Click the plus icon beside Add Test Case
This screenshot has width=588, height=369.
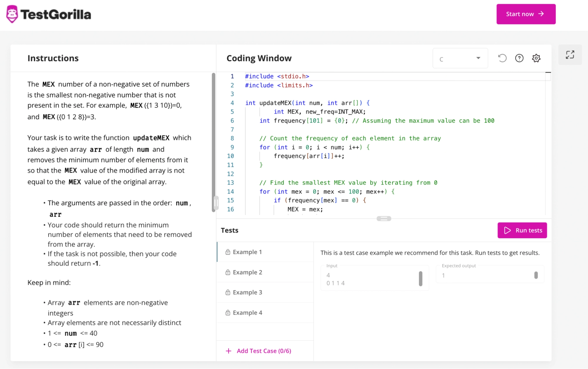228,351
